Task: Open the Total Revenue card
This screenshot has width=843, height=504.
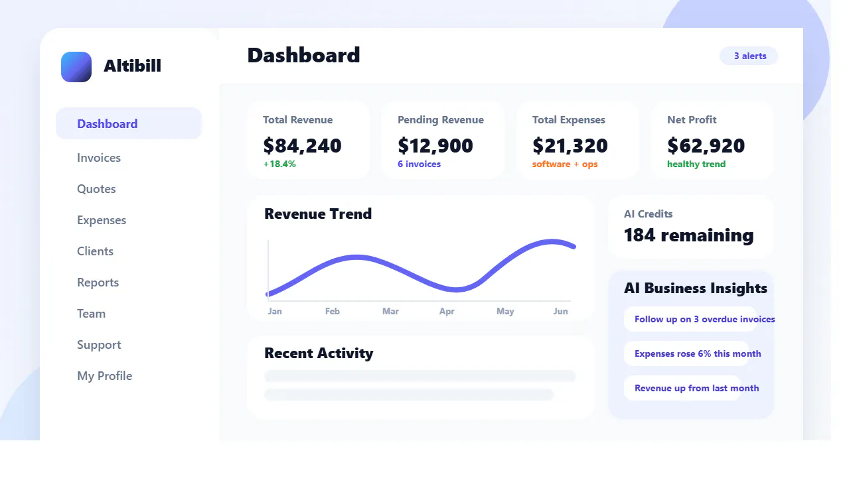Action: click(x=309, y=140)
